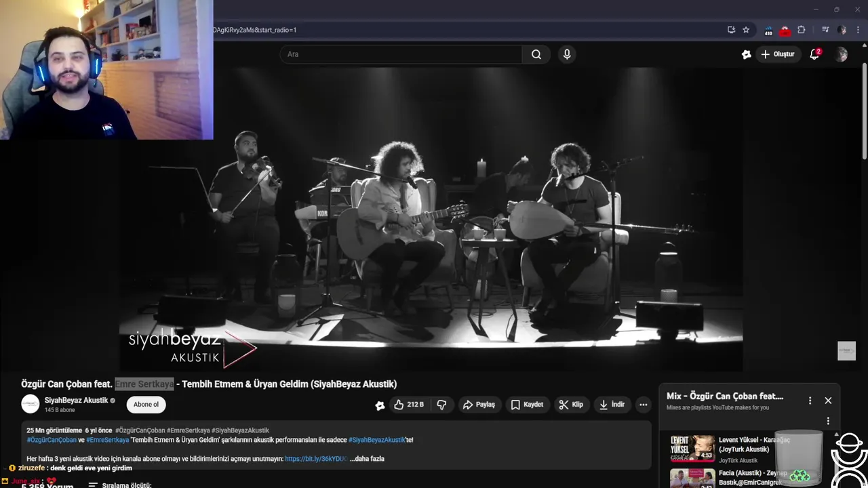Viewport: 868px width, 488px height.
Task: Click #ÖzgürCanÇoban blue hashtag in description
Action: coord(52,440)
